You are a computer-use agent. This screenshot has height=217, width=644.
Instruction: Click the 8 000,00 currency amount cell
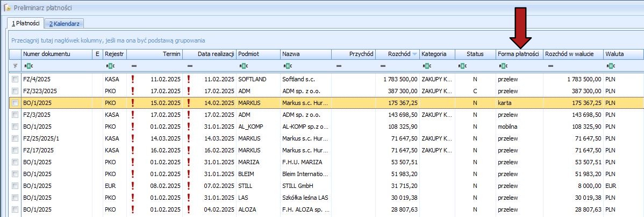pos(573,186)
